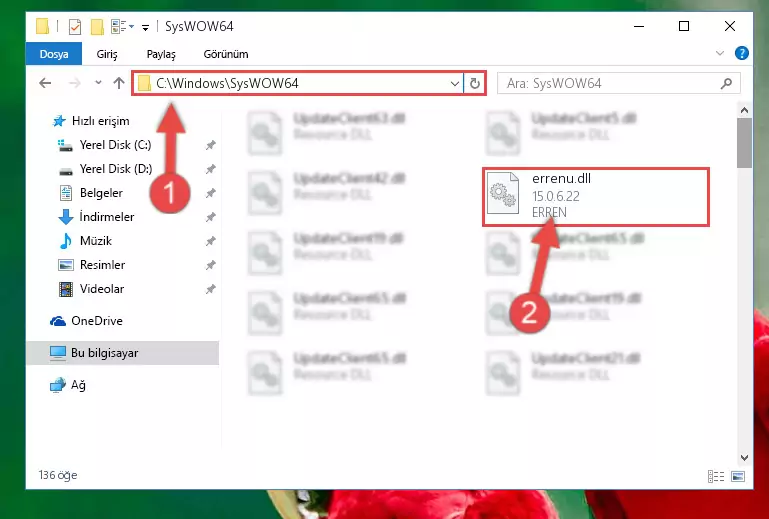Click pin icon next to Müzik
769x519 pixels.
pos(210,241)
